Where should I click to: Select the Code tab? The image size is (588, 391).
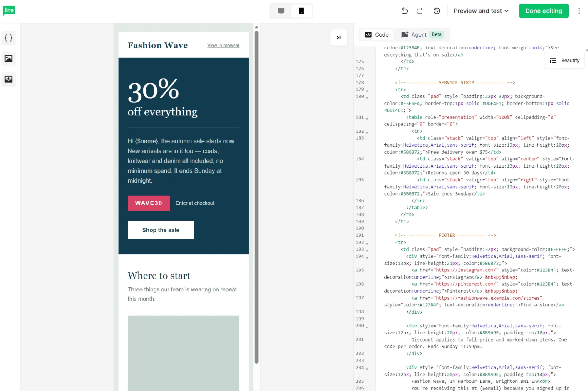click(377, 35)
